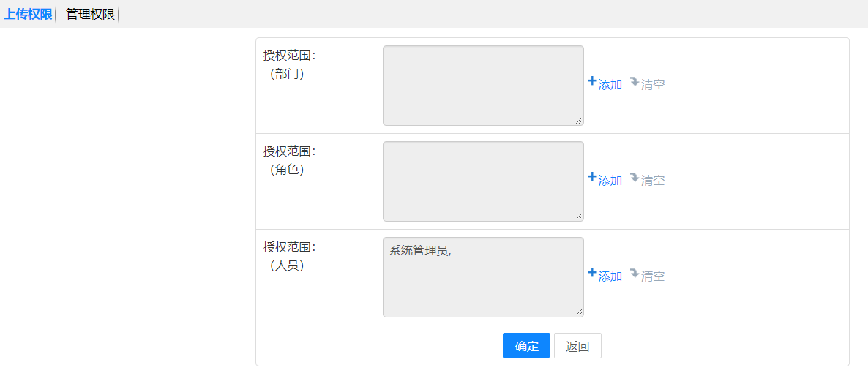Click the plus icon in the role row

[x=592, y=178]
